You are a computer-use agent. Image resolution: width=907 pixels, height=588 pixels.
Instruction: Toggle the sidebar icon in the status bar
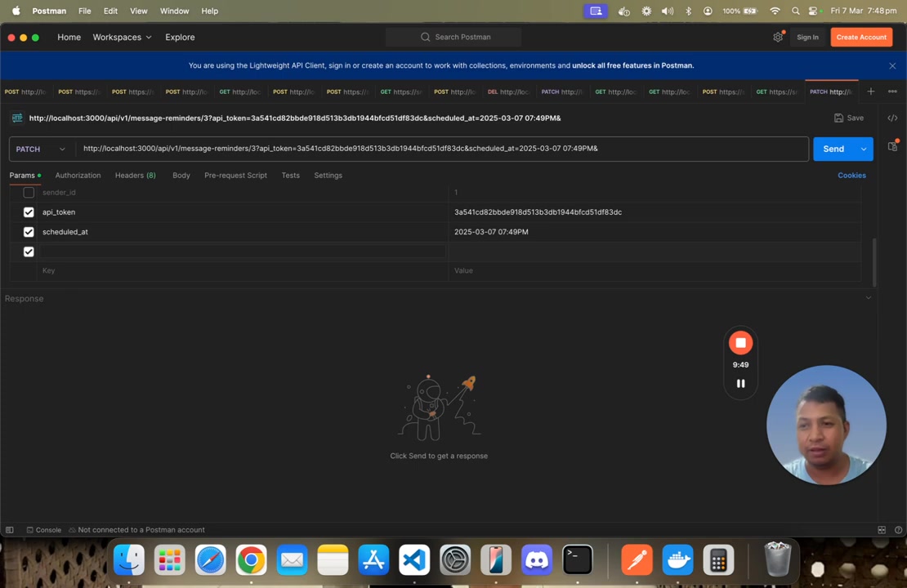[x=9, y=529]
